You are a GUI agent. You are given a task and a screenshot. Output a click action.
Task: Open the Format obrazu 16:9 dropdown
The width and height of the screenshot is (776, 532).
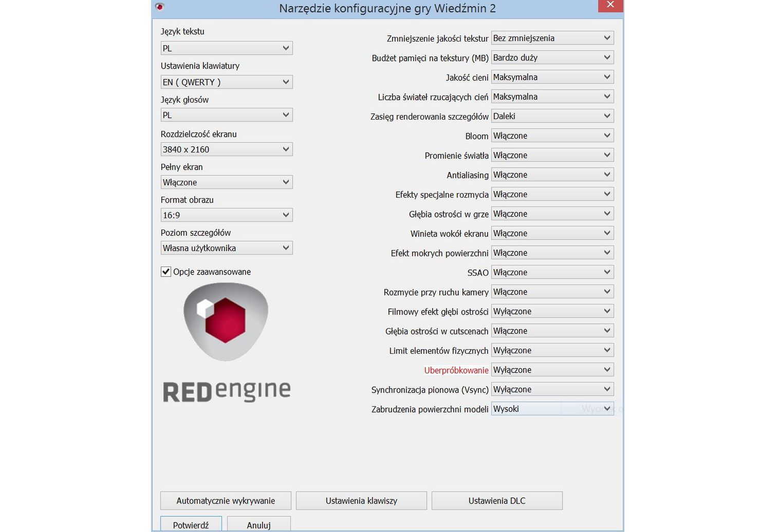[x=227, y=215]
